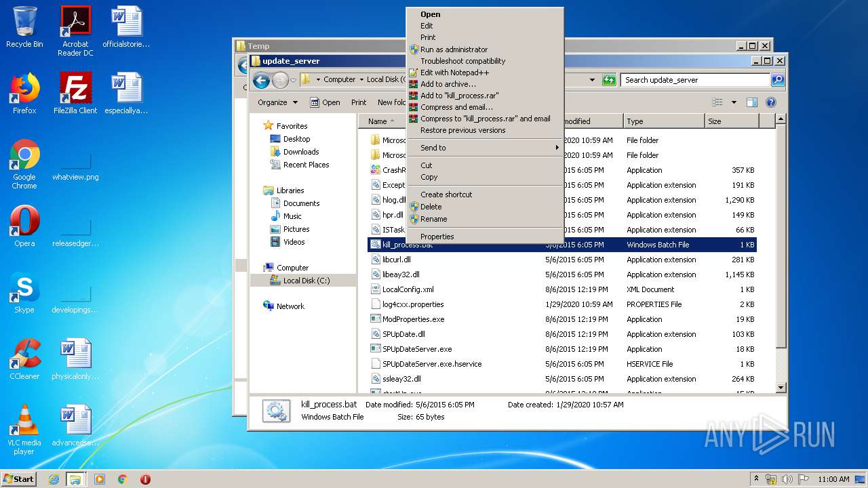Click the Start button
The height and width of the screenshot is (488, 868).
(x=19, y=479)
